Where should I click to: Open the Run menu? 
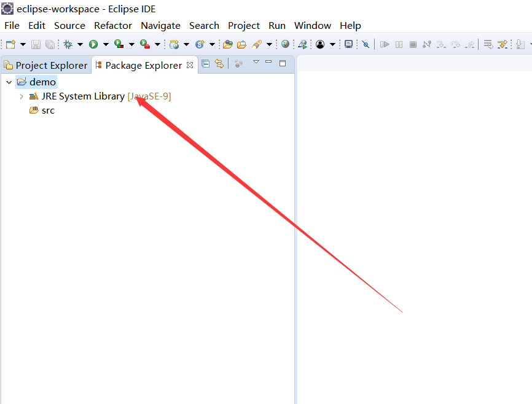pyautogui.click(x=277, y=25)
